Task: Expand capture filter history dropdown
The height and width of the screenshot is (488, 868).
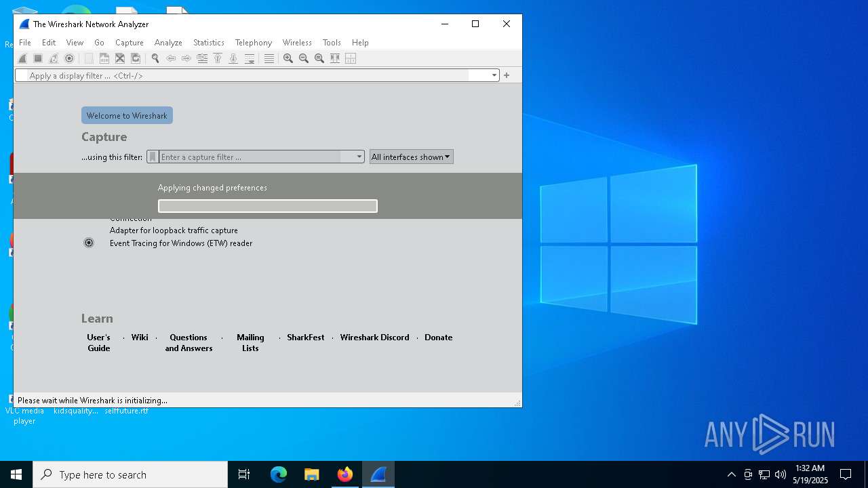Action: 359,157
